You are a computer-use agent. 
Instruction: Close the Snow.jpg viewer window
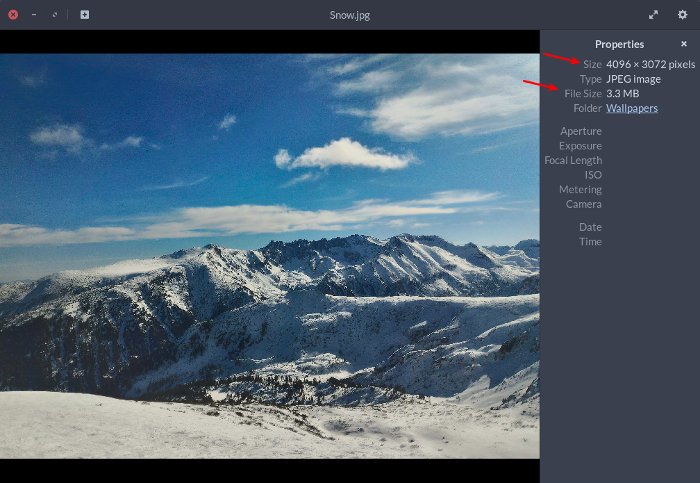(x=13, y=15)
